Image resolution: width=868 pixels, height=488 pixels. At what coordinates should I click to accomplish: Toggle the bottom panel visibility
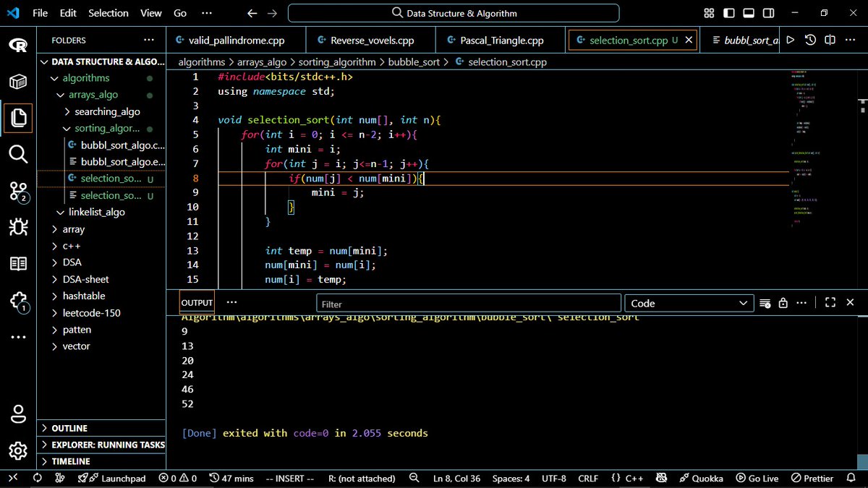tap(749, 13)
